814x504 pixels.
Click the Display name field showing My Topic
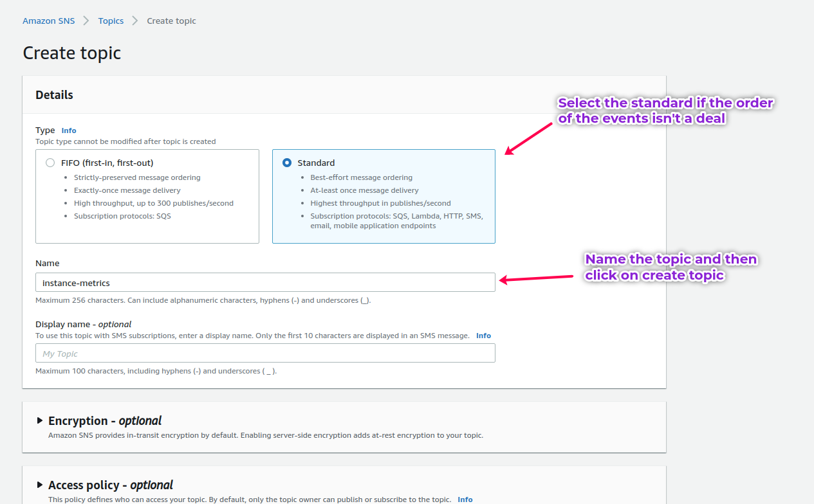tap(265, 353)
